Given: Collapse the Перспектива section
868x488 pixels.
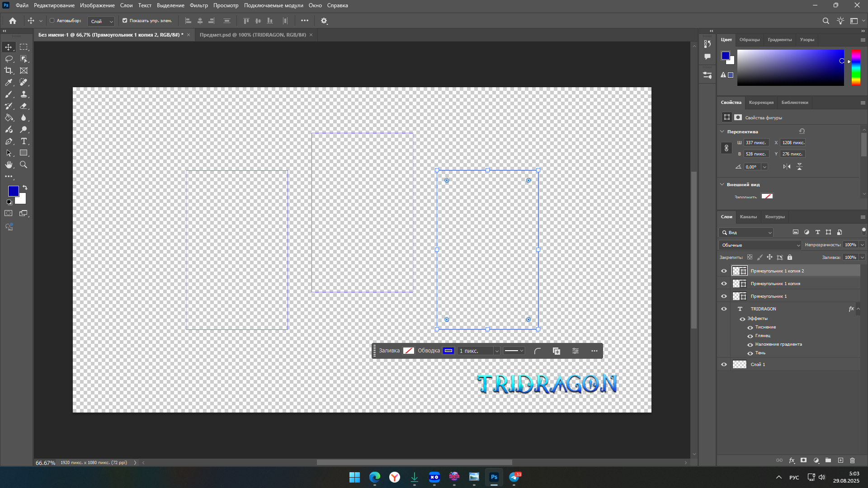Looking at the screenshot, I should [722, 131].
